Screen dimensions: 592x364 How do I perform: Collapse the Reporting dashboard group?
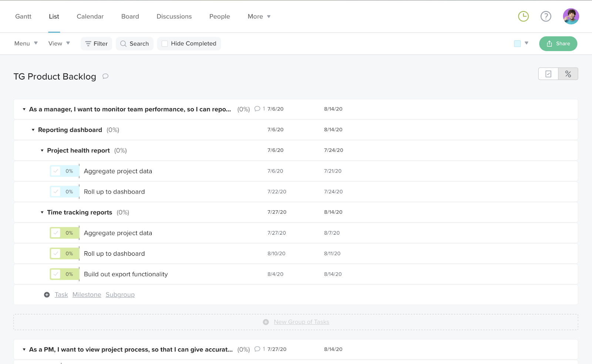tap(33, 130)
